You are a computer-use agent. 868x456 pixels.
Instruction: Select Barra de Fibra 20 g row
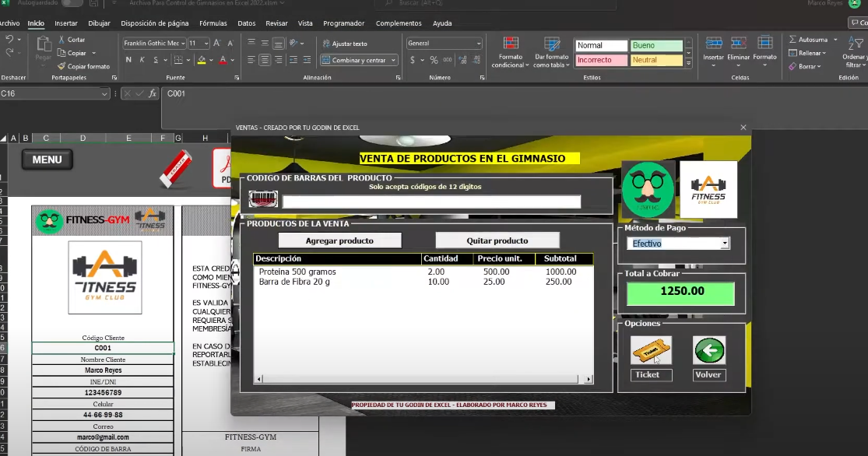pos(423,282)
